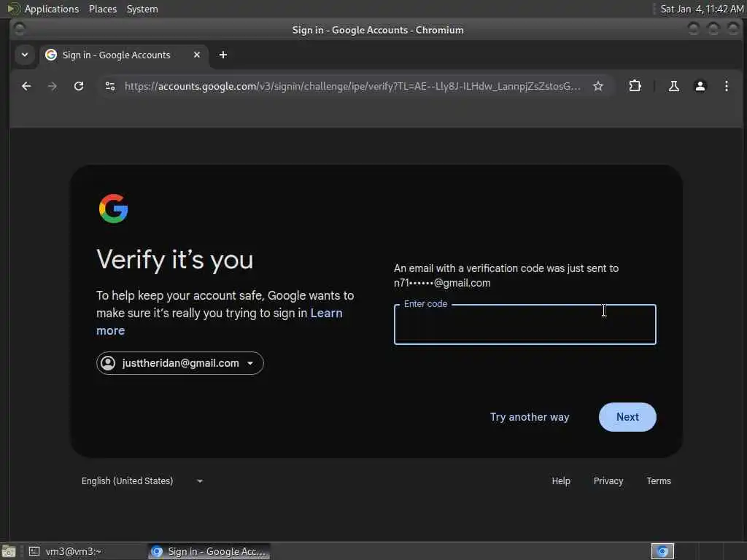
Task: Click the masked email n71••••••@gmail.com
Action: tap(442, 283)
